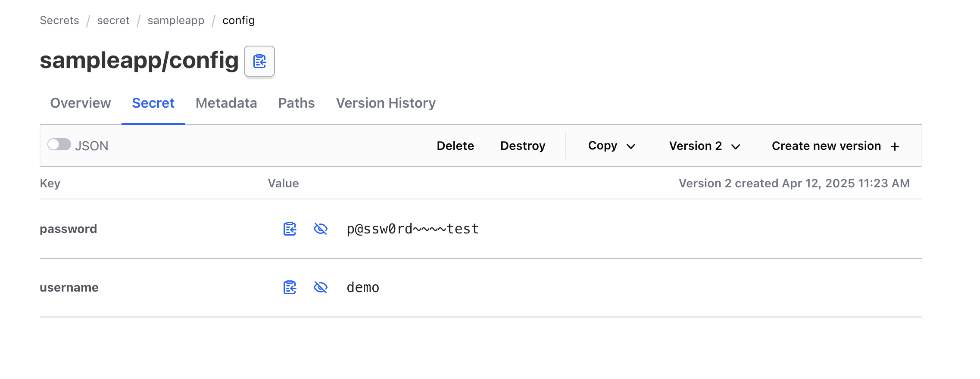Go to the Paths tab

pos(296,103)
